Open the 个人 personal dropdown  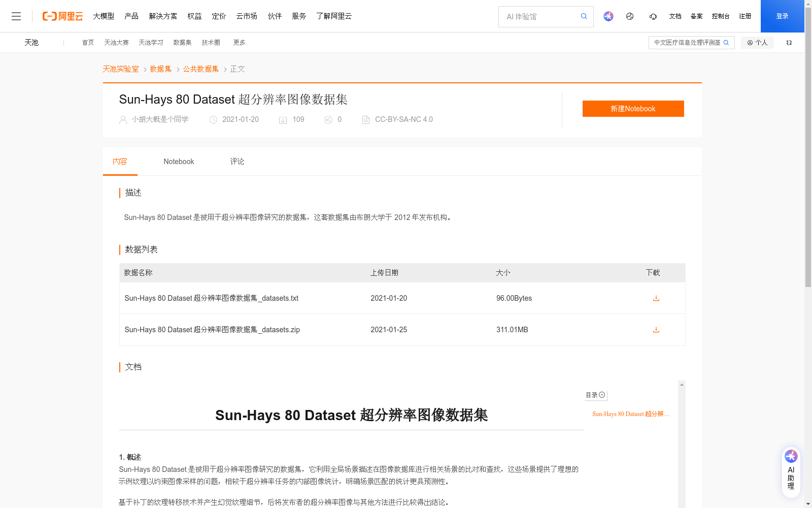[x=757, y=43]
